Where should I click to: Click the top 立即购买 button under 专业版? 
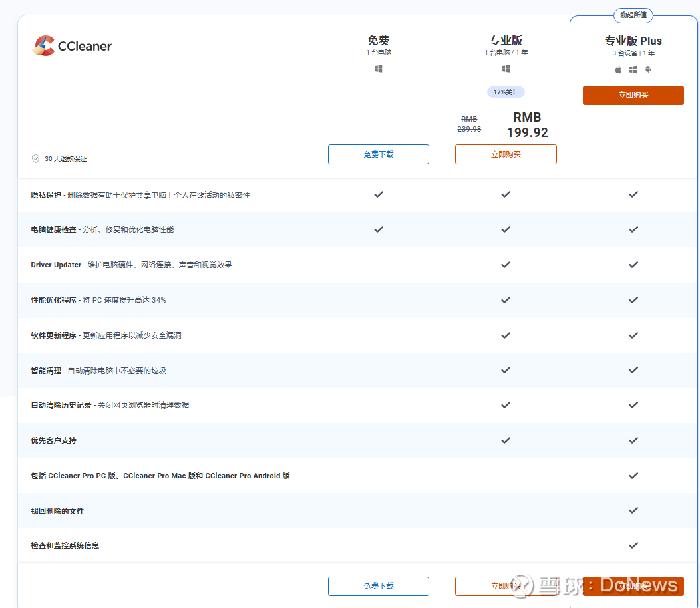506,154
